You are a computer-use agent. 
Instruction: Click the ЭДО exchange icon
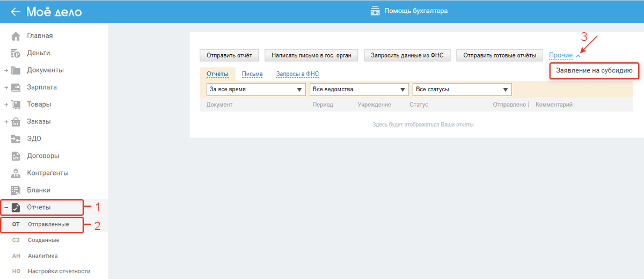(16, 139)
